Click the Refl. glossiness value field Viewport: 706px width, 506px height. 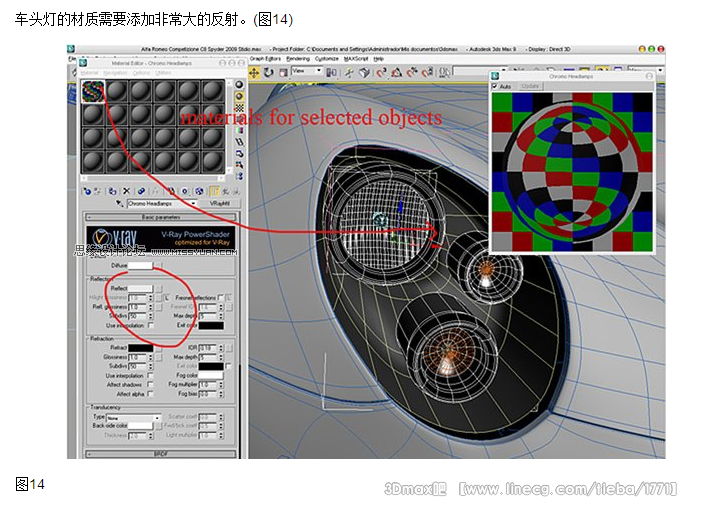click(x=137, y=307)
